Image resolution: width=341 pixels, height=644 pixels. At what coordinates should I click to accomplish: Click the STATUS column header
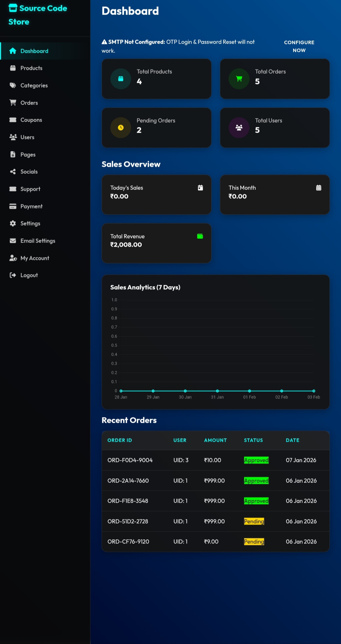[x=253, y=440]
